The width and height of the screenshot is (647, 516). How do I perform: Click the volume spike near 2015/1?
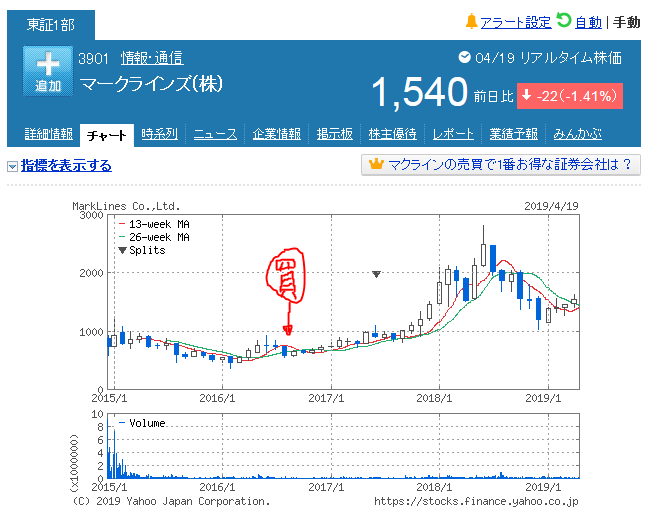pyautogui.click(x=114, y=454)
